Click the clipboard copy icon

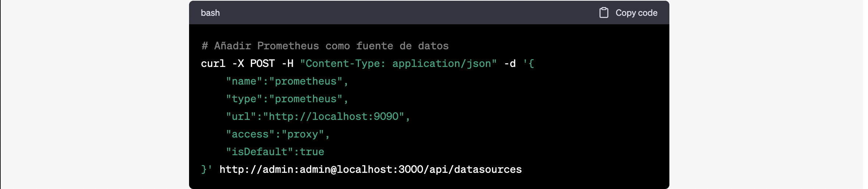point(604,13)
